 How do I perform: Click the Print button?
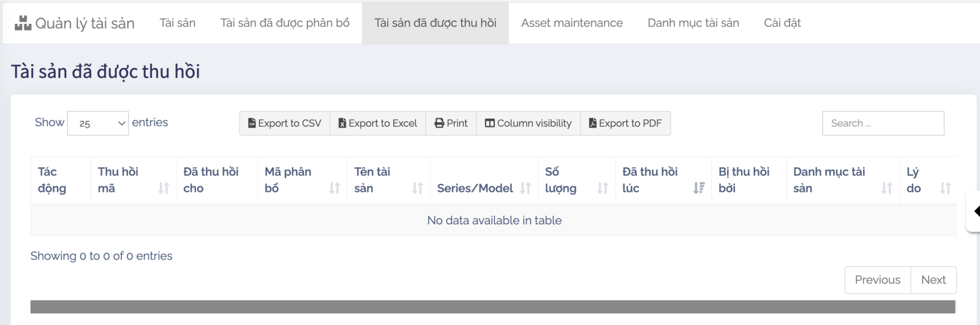tap(451, 123)
